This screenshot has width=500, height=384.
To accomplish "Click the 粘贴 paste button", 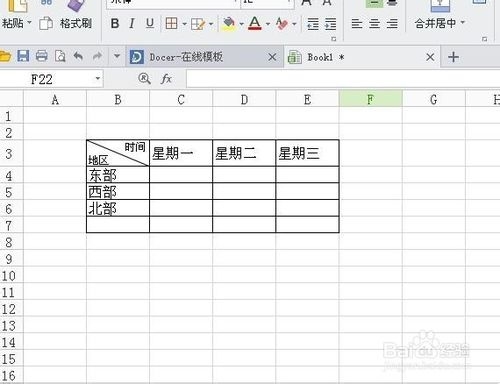I will (x=13, y=23).
